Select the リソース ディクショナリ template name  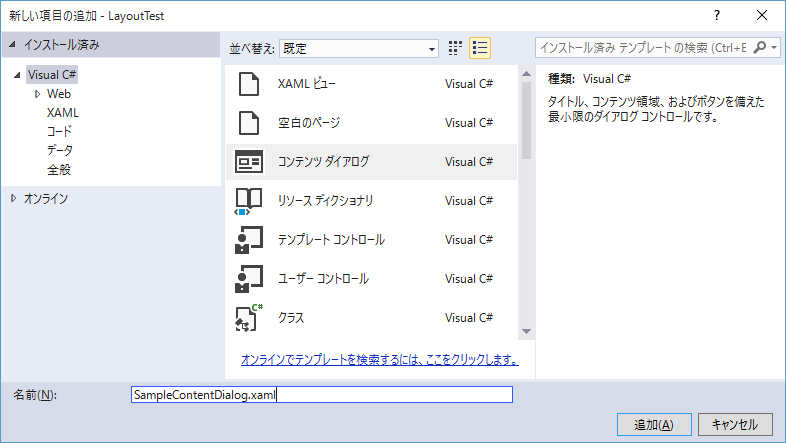325,200
